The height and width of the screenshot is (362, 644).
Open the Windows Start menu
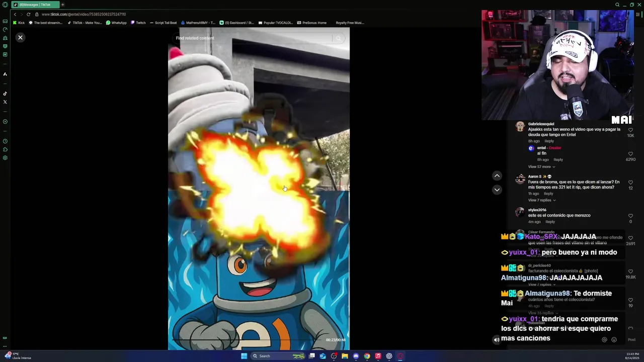click(x=244, y=356)
